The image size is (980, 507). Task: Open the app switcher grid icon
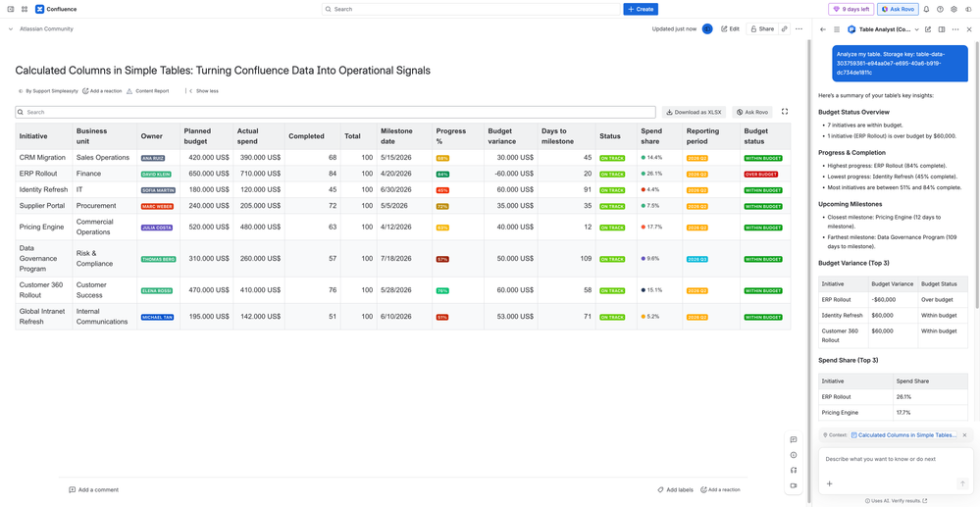coord(25,9)
